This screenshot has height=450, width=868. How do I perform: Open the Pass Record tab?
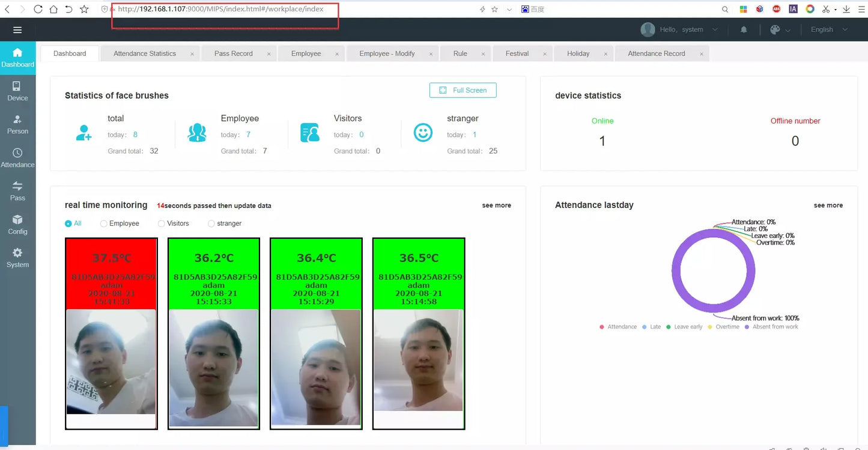click(234, 53)
